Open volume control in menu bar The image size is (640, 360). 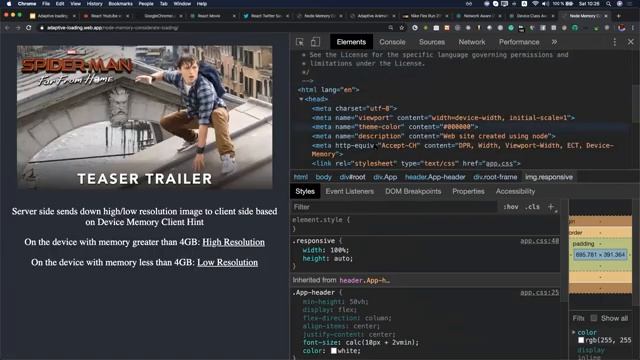[545, 4]
